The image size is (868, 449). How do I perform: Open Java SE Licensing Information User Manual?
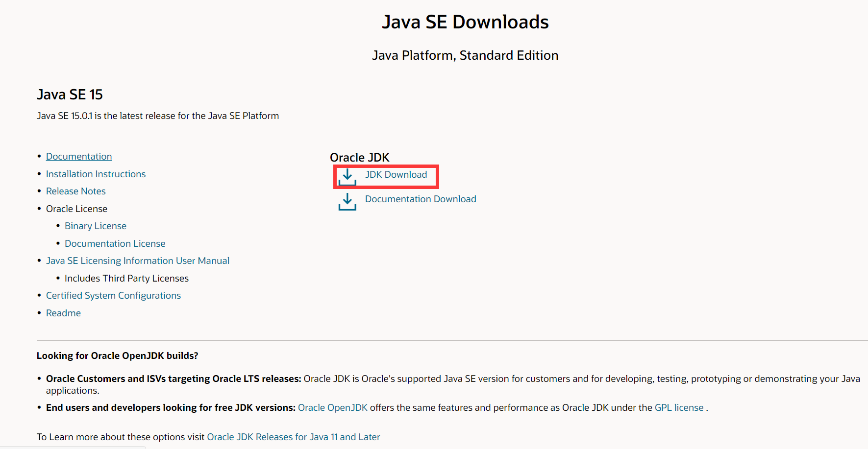(x=138, y=261)
